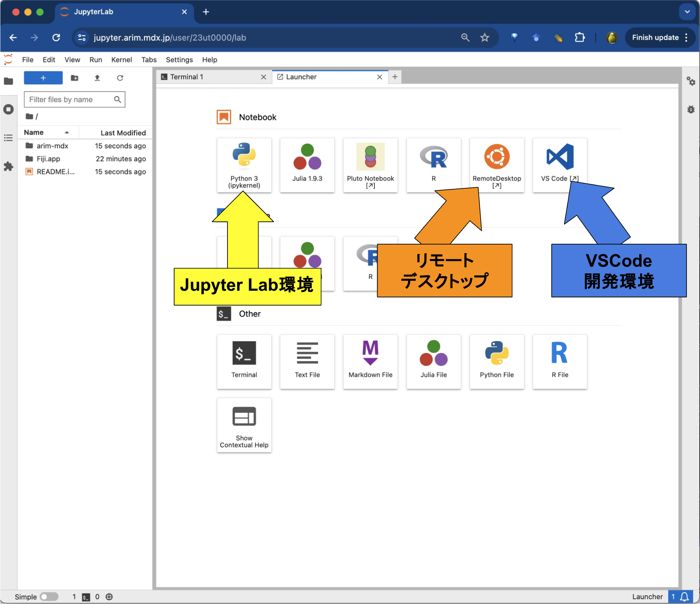Viewport: 700px width, 604px height.
Task: Launch an R notebook from the Notebook section
Action: point(433,165)
